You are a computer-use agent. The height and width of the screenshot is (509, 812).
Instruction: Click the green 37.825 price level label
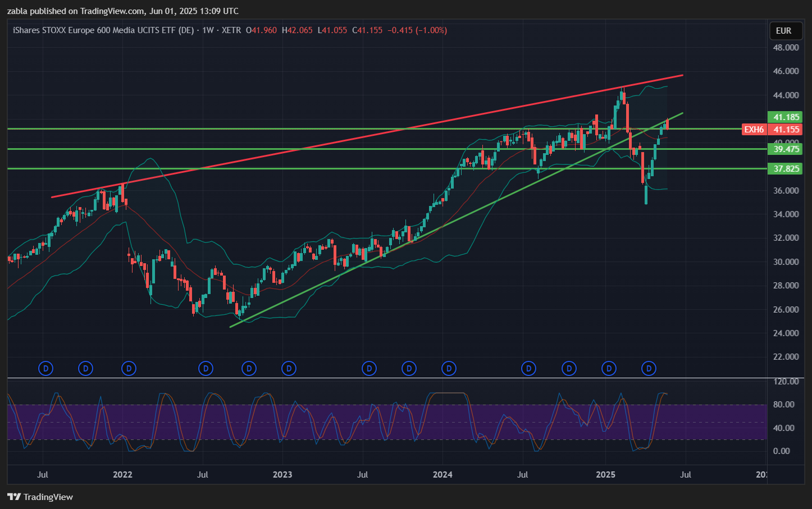point(786,169)
